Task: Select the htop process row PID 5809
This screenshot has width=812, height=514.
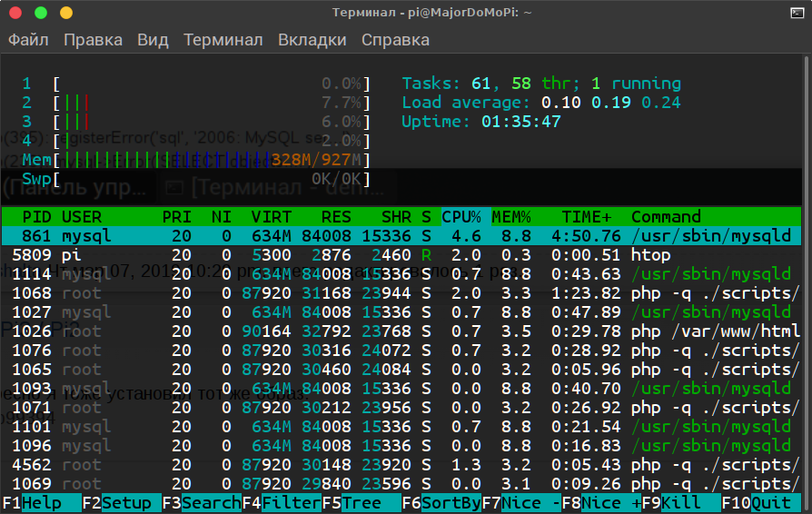Action: click(x=401, y=255)
